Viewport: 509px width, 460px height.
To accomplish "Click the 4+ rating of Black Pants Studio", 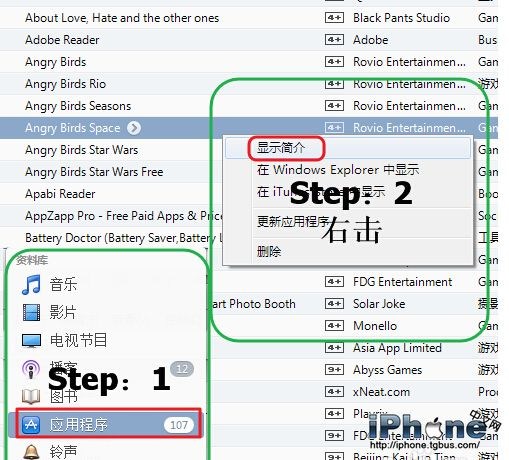I will click(334, 18).
